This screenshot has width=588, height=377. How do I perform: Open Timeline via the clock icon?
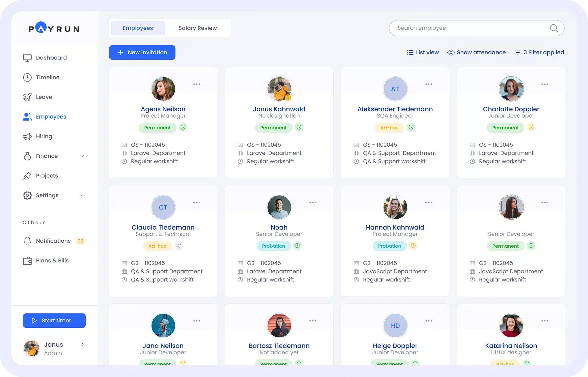(x=27, y=77)
